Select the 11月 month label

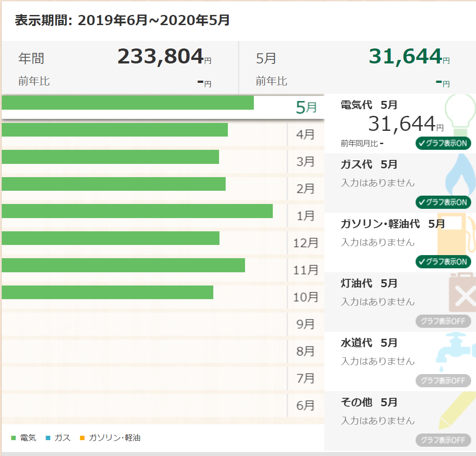pyautogui.click(x=306, y=270)
